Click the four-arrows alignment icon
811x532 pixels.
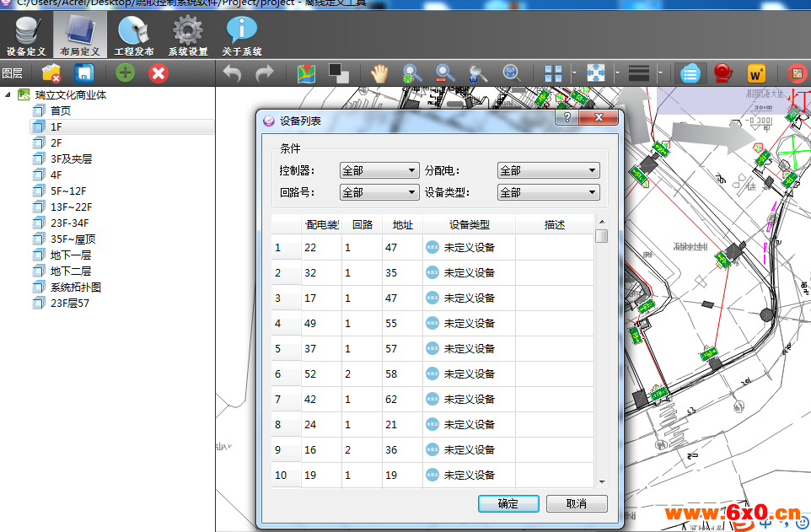pos(596,73)
